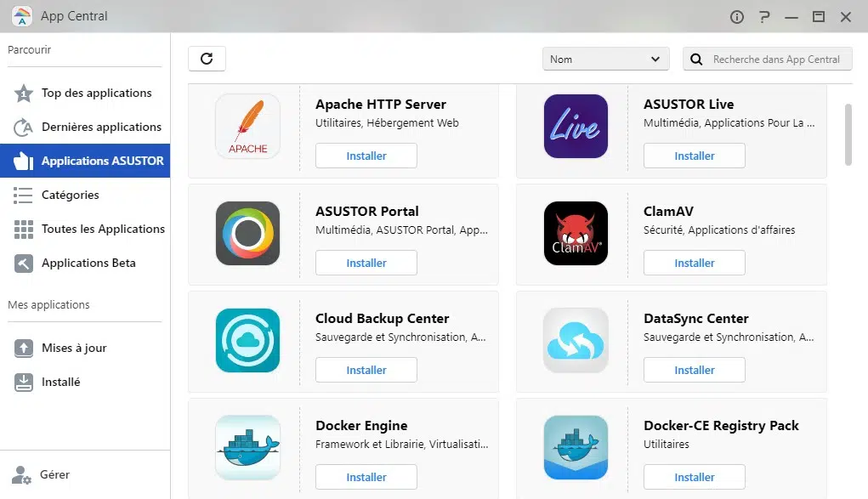The height and width of the screenshot is (499, 868).
Task: Click the icon beside Dernières applications
Action: [x=23, y=127]
